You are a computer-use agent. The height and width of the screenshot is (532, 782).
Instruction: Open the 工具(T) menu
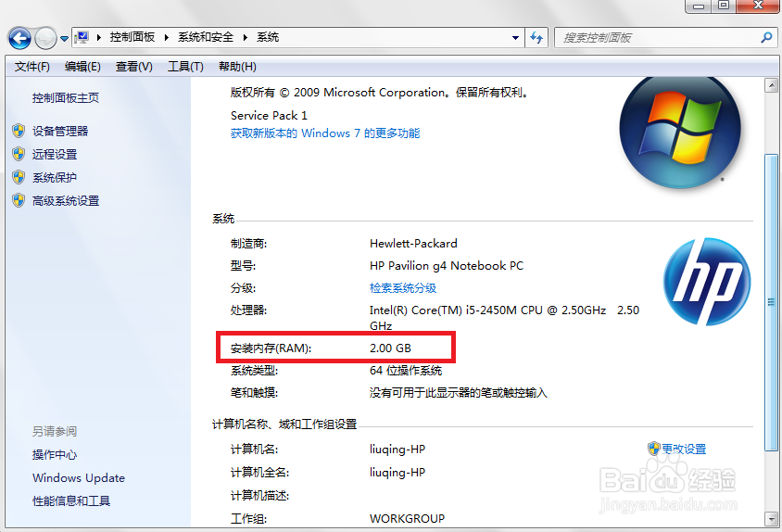point(185,67)
